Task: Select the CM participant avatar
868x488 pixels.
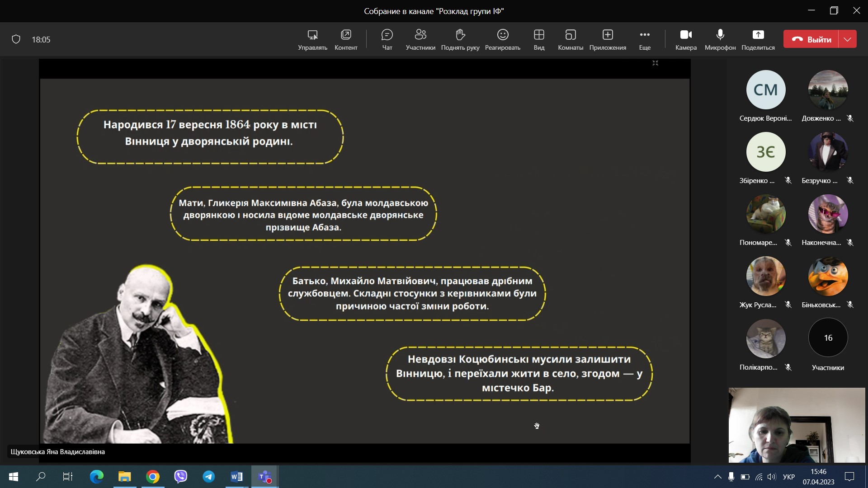Action: tap(765, 90)
